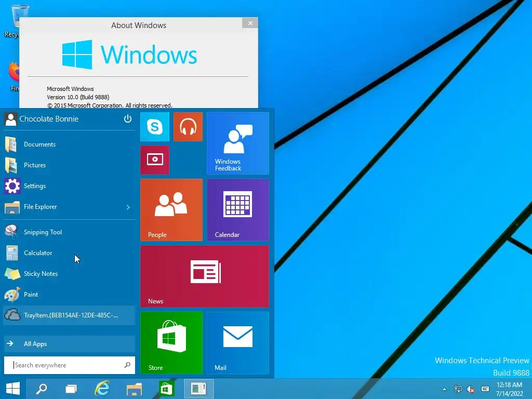Viewport: 532px width, 399px height.
Task: Click the Chocolate Bonnie user avatar
Action: 11,119
